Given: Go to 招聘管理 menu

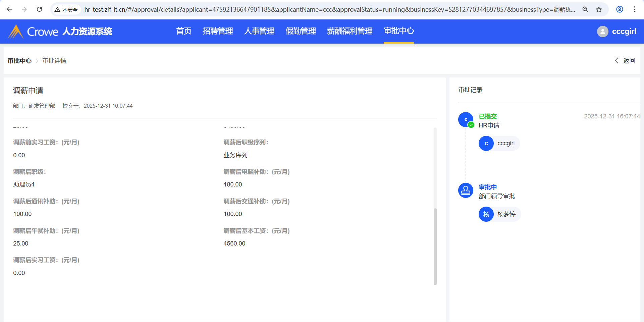Looking at the screenshot, I should coord(218,31).
